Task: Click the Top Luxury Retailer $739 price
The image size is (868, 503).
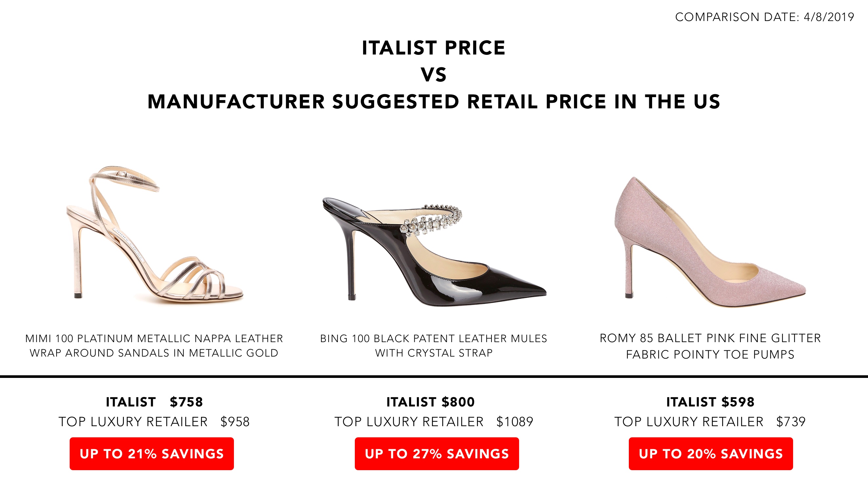Action: tap(710, 422)
